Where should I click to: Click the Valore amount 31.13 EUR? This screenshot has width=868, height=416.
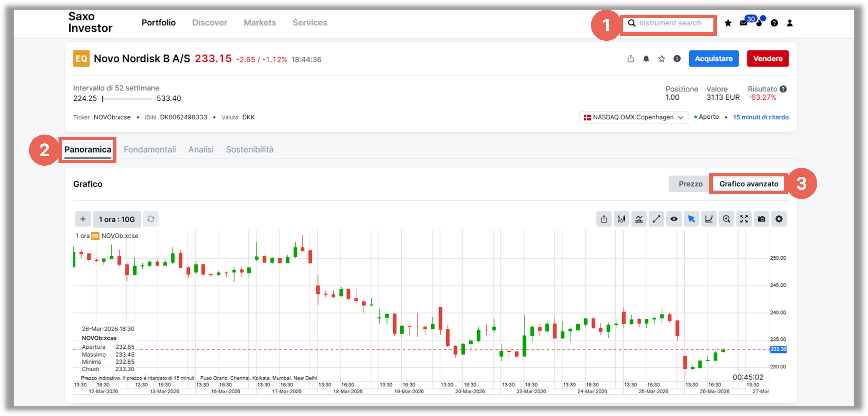pos(723,97)
